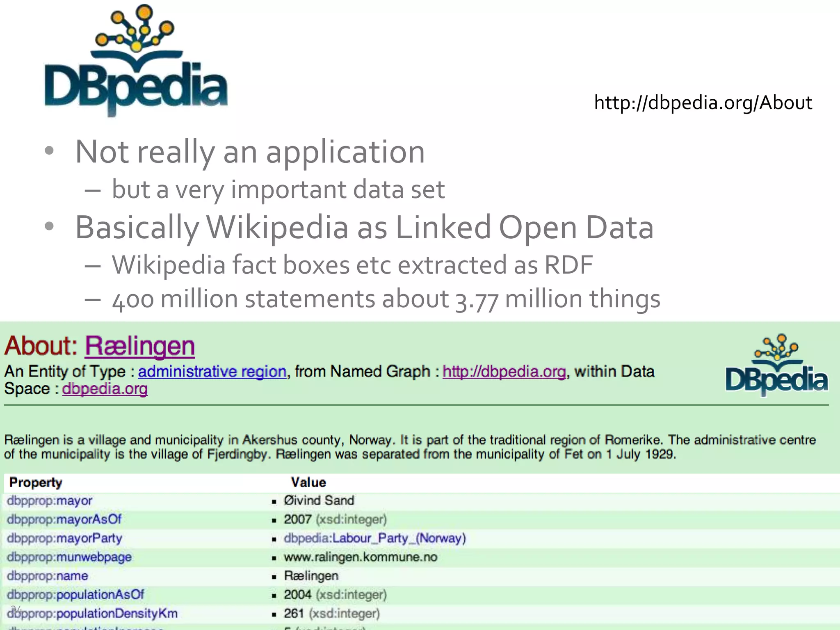This screenshot has width=840, height=630.
Task: Open dbpprop:mayorParty property link
Action: (64, 538)
